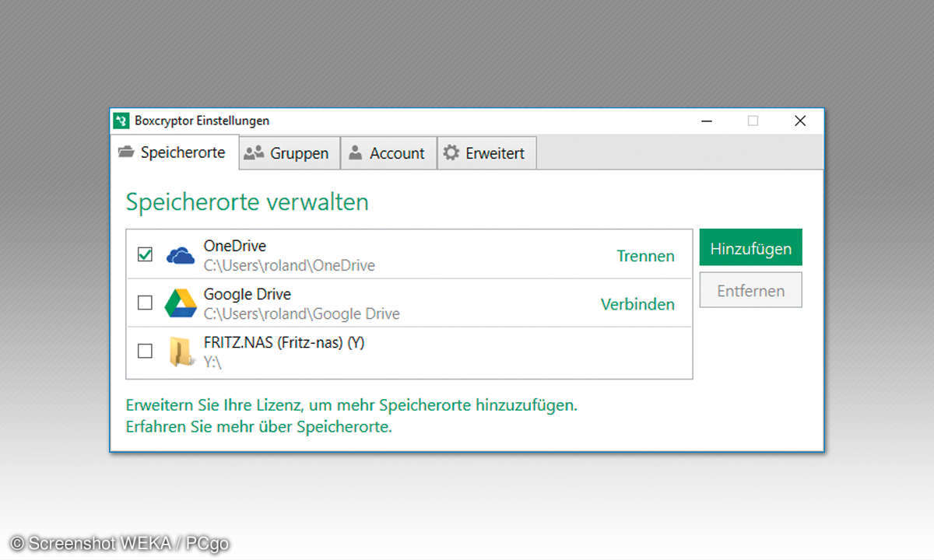Click the yellow FRITZ.NAS folder icon

(x=181, y=352)
